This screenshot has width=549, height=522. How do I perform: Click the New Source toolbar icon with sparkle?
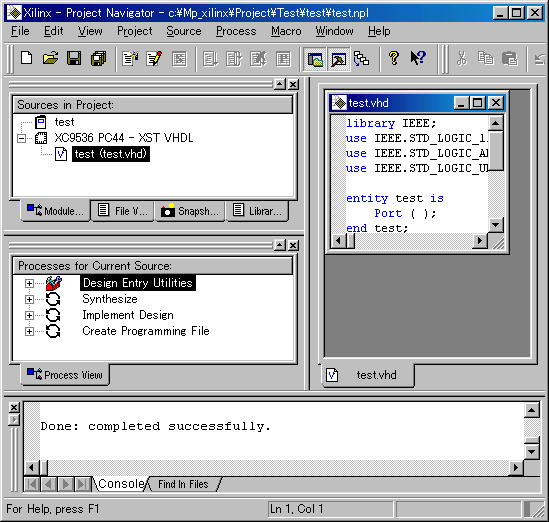pos(130,58)
